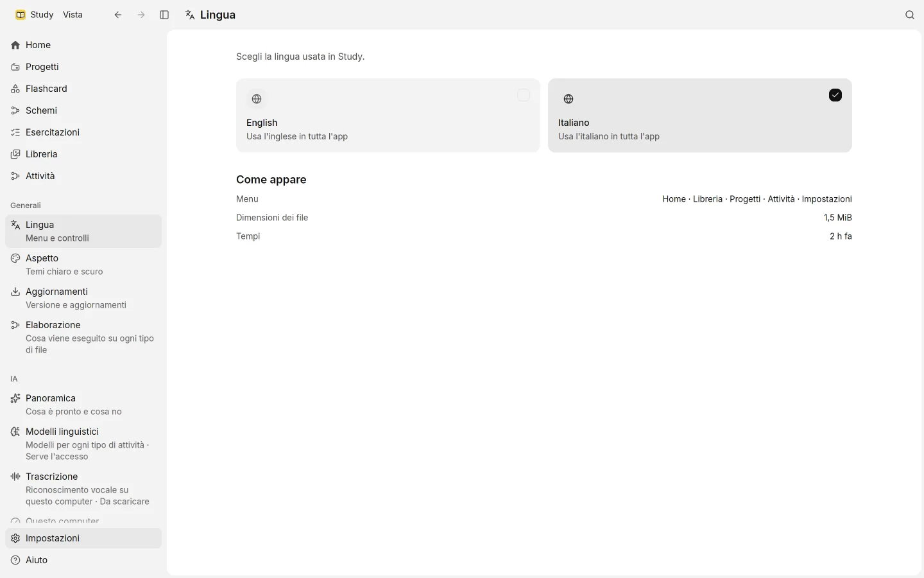Click the '1,5 MiB' file size value
The width and height of the screenshot is (924, 578).
838,218
